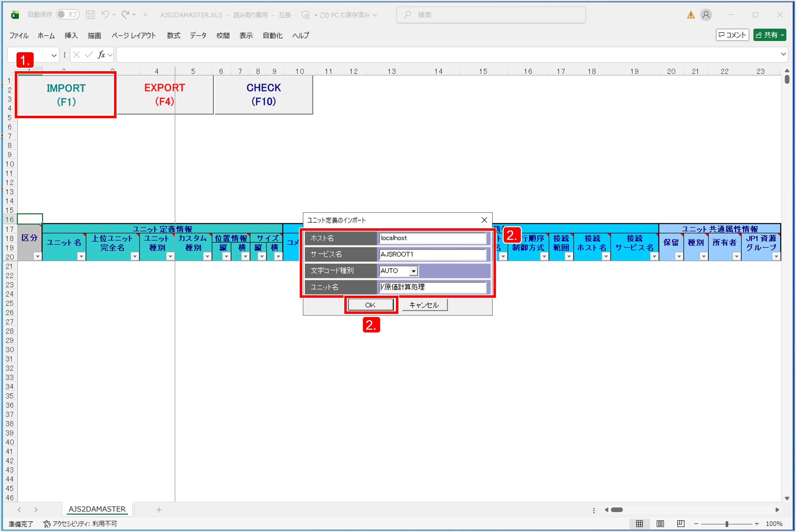Open the ファイル menu
The height and width of the screenshot is (532, 796).
[19, 35]
